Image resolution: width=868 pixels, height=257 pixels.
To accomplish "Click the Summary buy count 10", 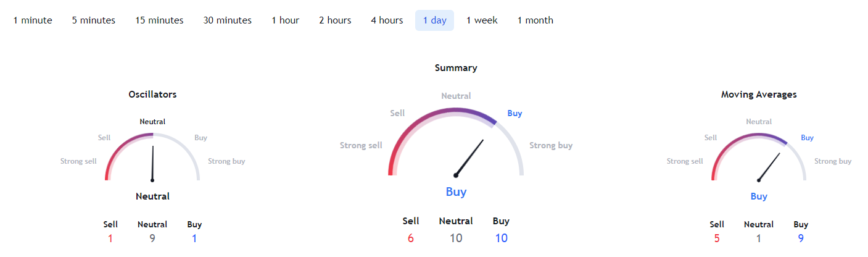I will pyautogui.click(x=501, y=238).
